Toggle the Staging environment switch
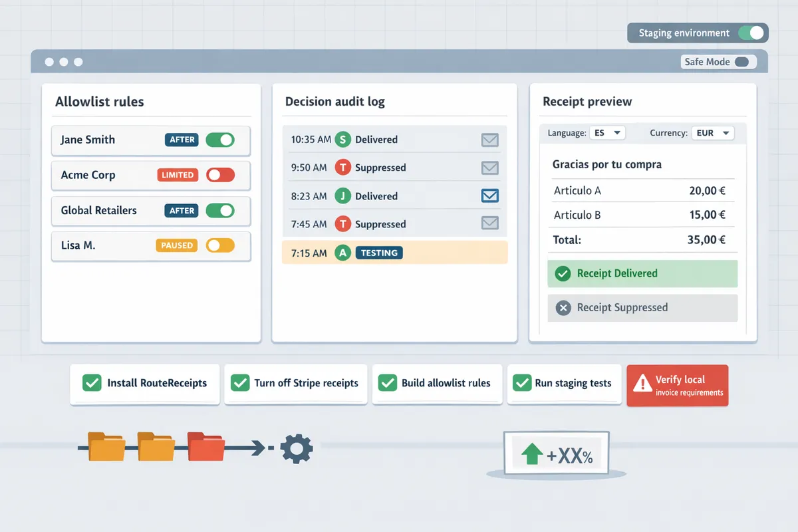 pos(750,33)
